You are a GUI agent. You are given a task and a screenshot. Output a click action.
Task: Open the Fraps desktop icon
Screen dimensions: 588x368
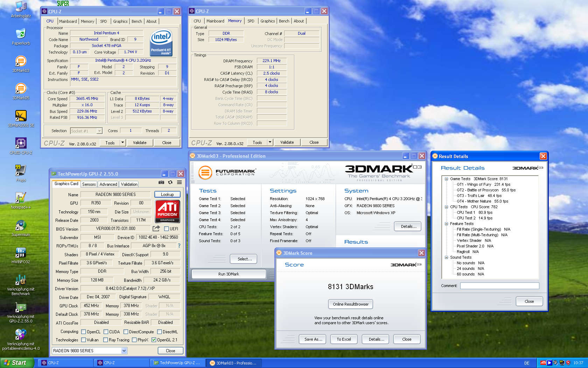(x=21, y=173)
